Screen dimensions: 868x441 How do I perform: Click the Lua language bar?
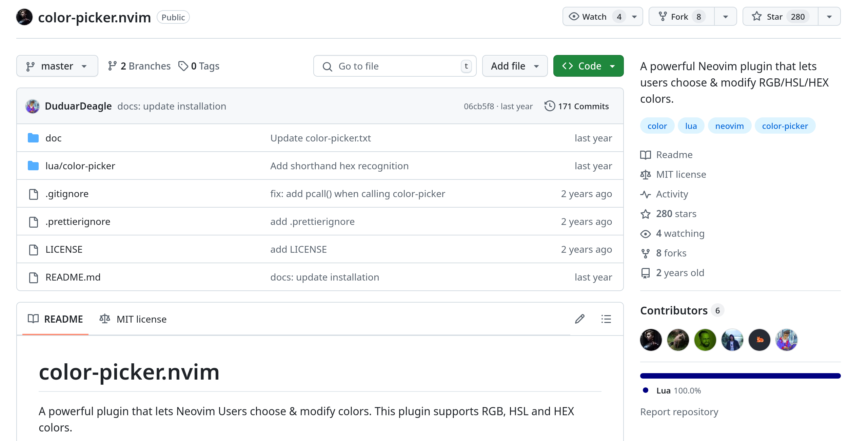click(x=740, y=376)
